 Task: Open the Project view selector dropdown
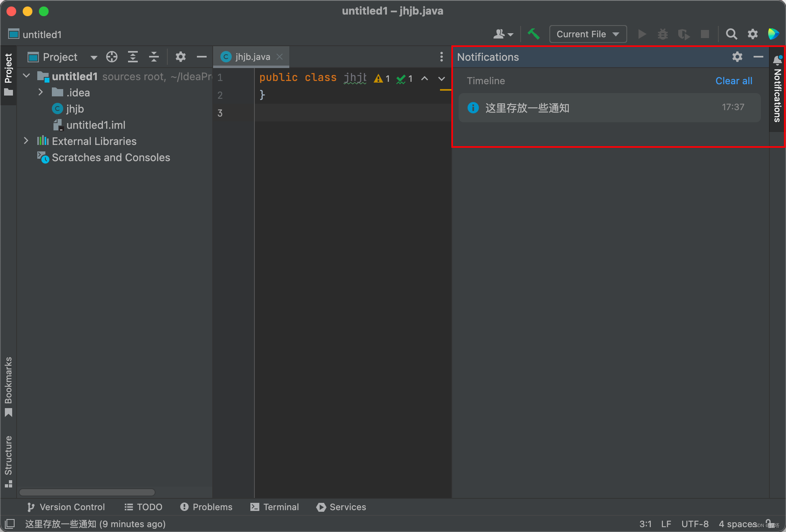pos(94,57)
